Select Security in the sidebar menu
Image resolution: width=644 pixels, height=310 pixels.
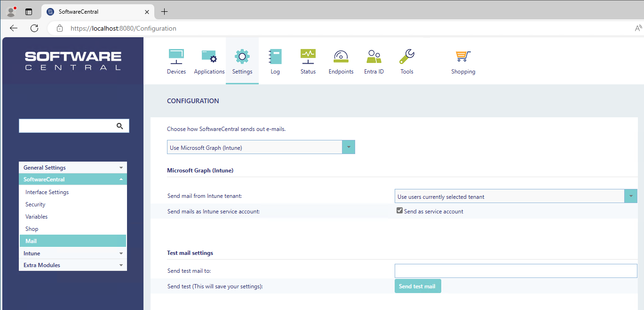click(35, 204)
